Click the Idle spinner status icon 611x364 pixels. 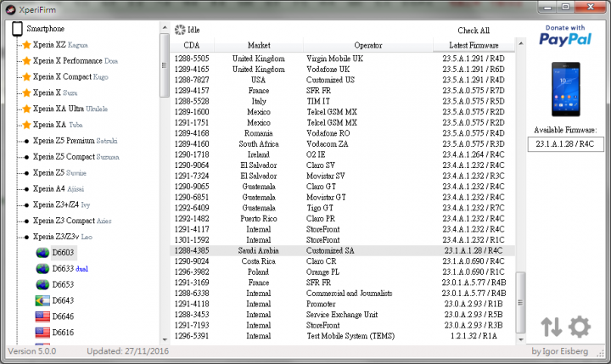(x=180, y=30)
